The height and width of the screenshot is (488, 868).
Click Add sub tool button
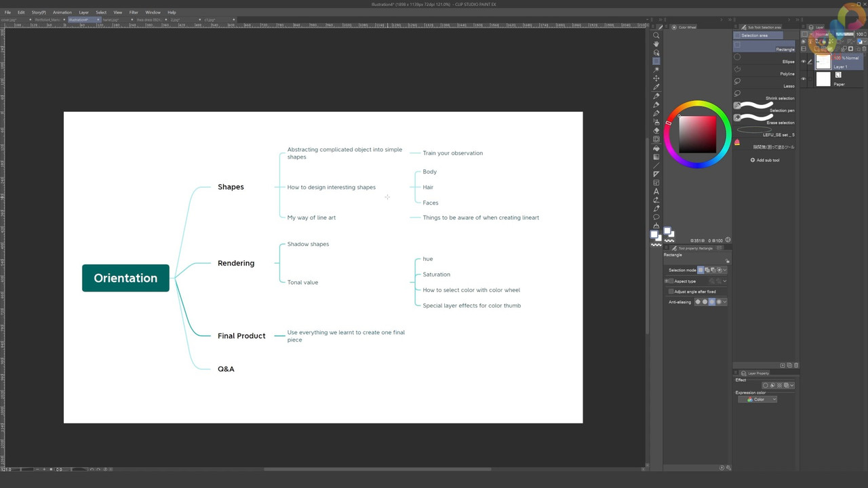pos(765,160)
